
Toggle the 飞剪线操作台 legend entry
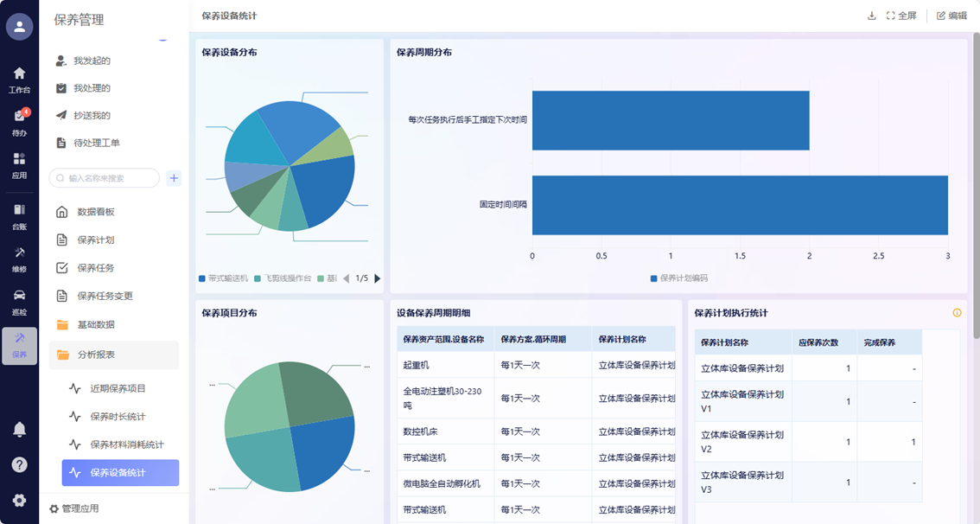pos(282,278)
